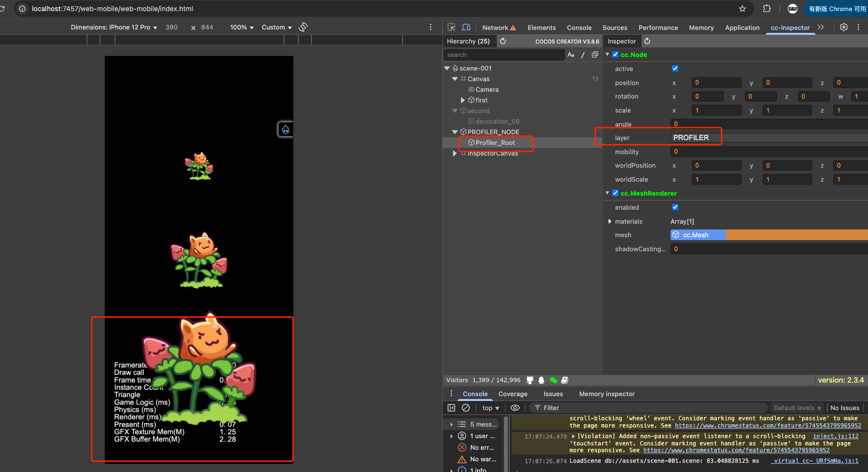Image resolution: width=868 pixels, height=472 pixels.
Task: Open the inject.js:112 source link
Action: tap(835, 436)
